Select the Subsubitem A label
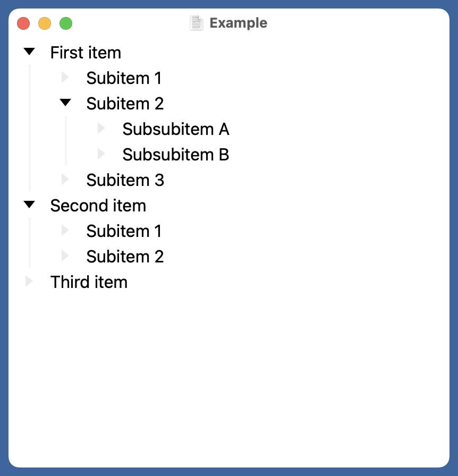The width and height of the screenshot is (458, 476). click(175, 129)
